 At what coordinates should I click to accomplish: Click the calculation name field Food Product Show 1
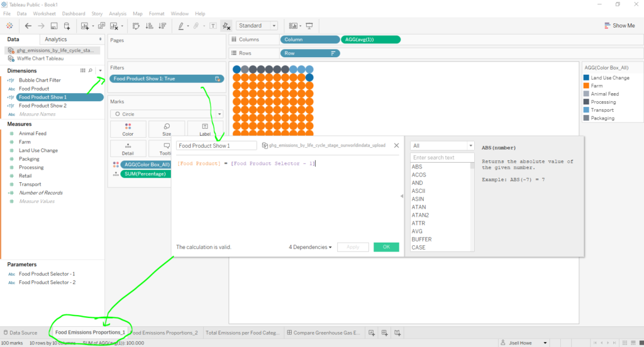tap(216, 146)
